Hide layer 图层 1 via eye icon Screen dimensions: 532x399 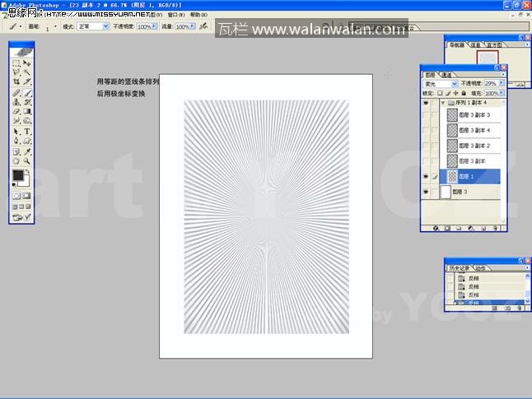[x=425, y=176]
